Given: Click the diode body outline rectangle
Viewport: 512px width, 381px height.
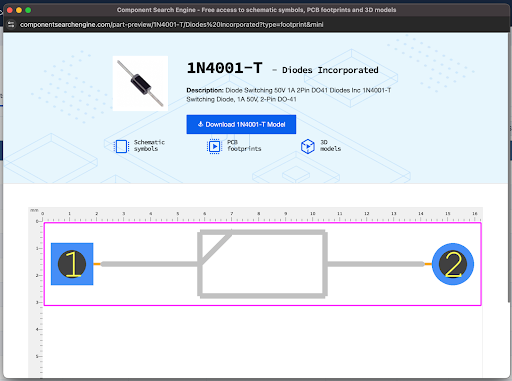Looking at the screenshot, I should pyautogui.click(x=262, y=264).
